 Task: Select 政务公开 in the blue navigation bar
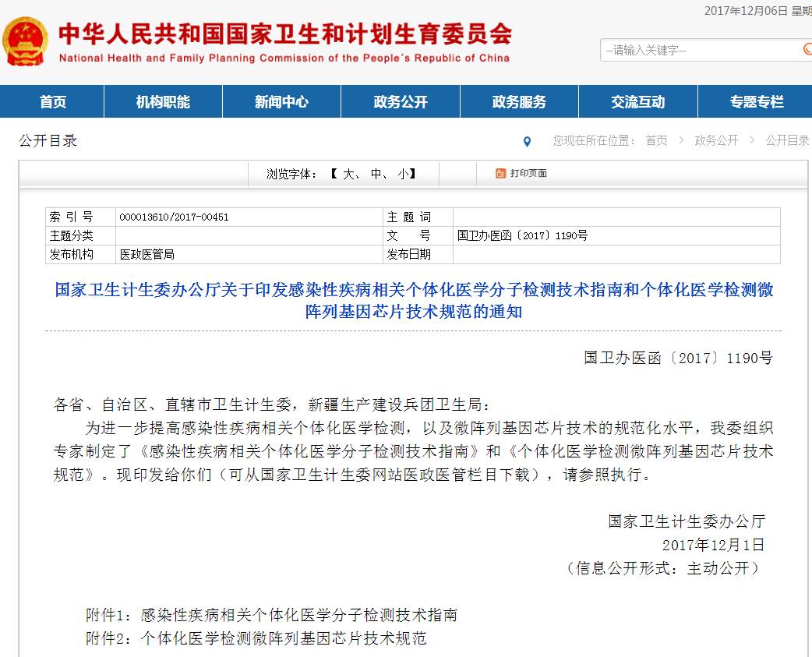(401, 102)
